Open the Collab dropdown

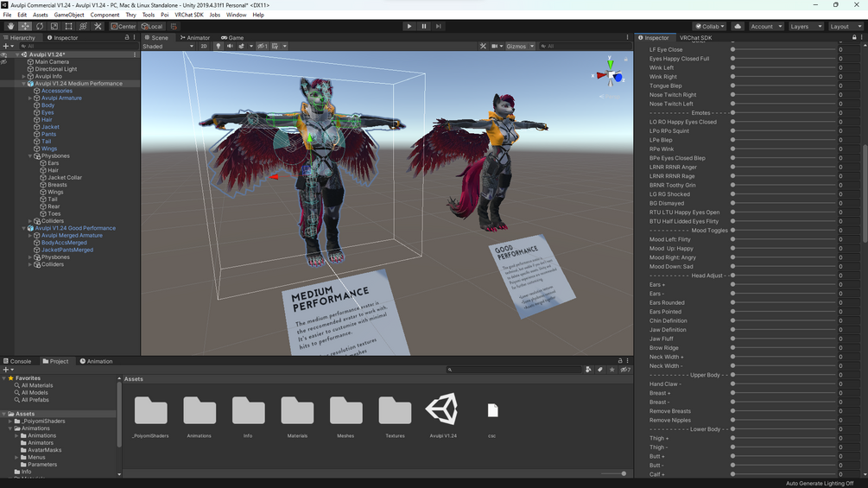click(710, 26)
